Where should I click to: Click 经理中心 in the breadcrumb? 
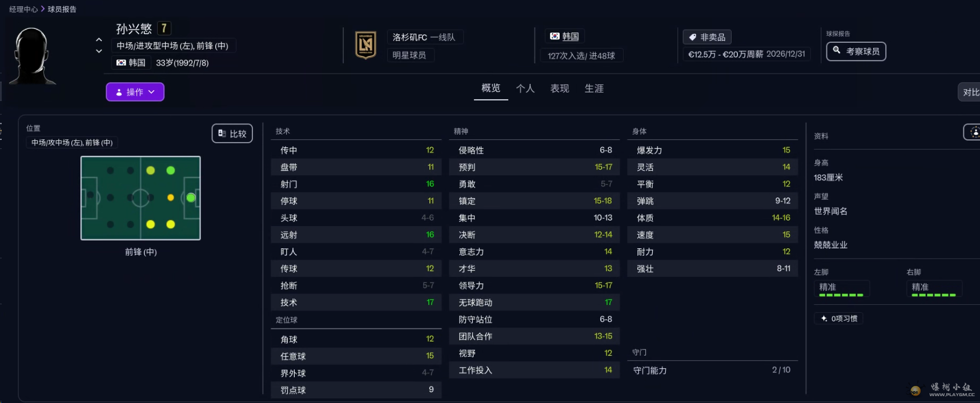[23, 9]
